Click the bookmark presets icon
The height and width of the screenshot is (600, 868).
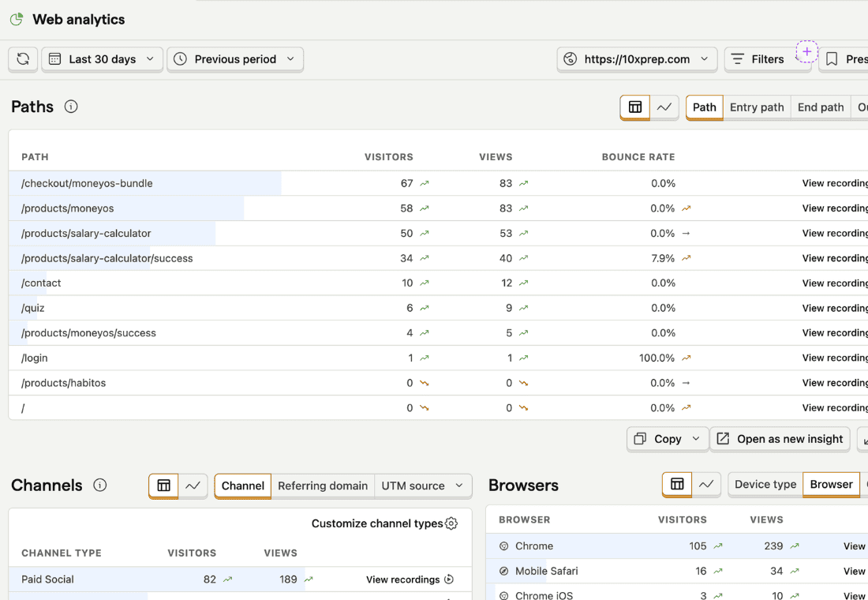(832, 59)
